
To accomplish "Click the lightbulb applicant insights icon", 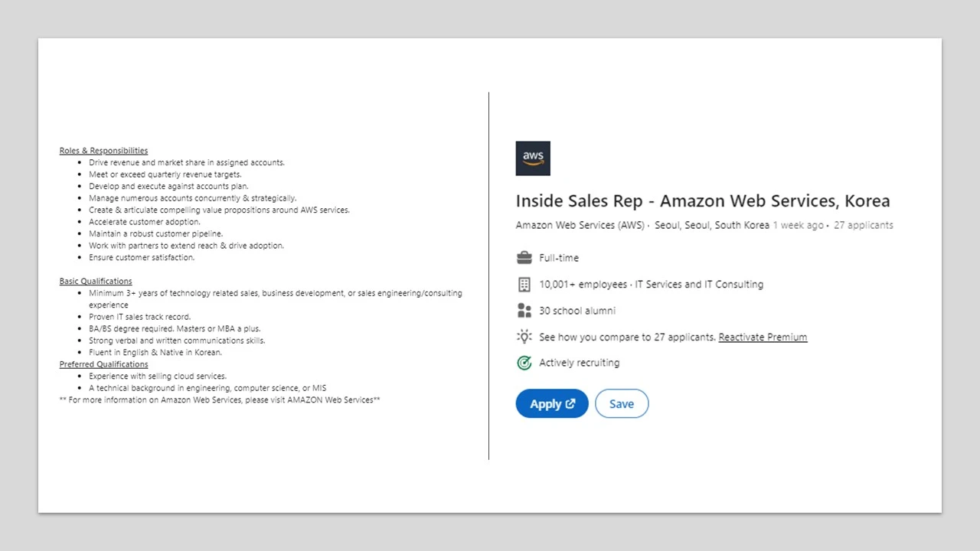I will point(524,337).
